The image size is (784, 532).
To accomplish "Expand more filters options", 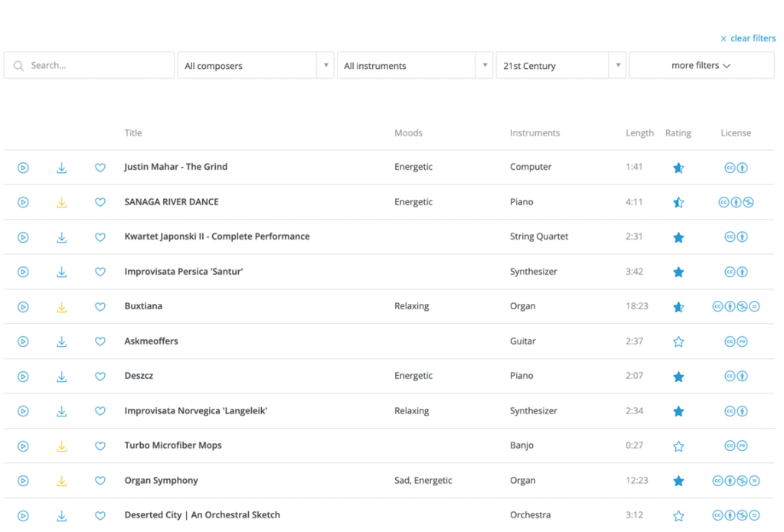I will point(701,66).
